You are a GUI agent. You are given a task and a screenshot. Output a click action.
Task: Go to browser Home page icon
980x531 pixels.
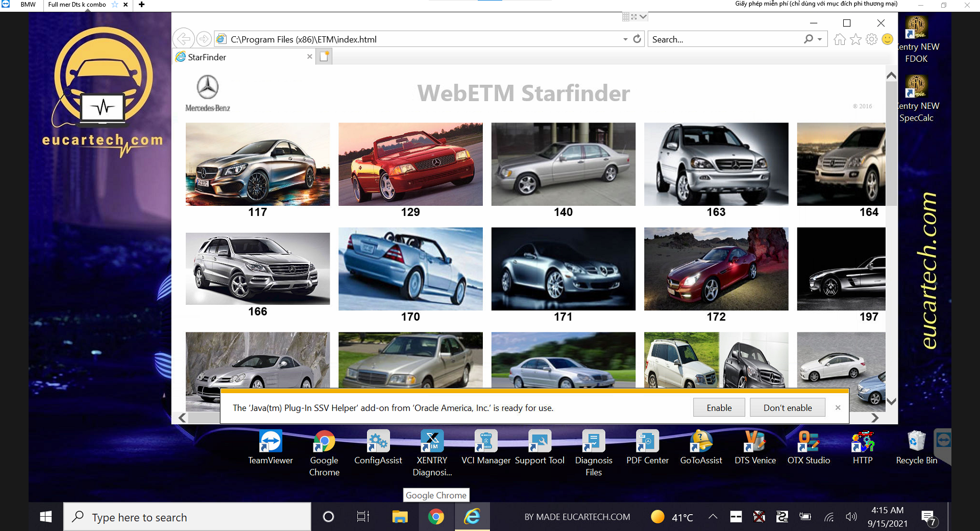[x=840, y=39]
